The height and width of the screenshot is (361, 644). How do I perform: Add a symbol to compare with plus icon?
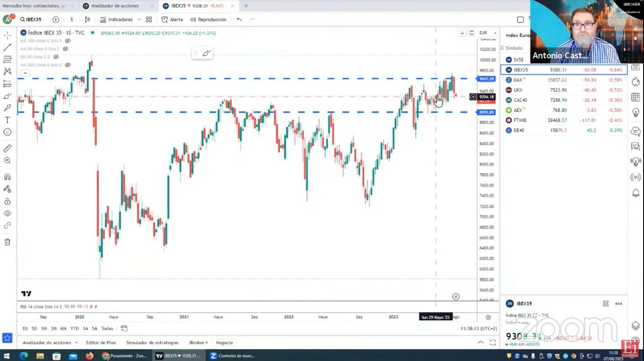[55, 20]
